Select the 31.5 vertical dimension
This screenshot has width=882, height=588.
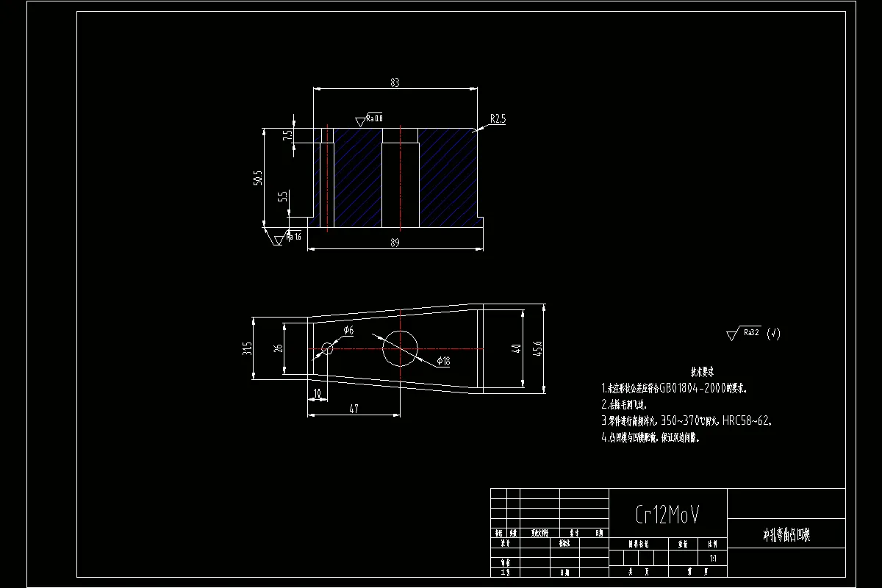click(x=248, y=348)
